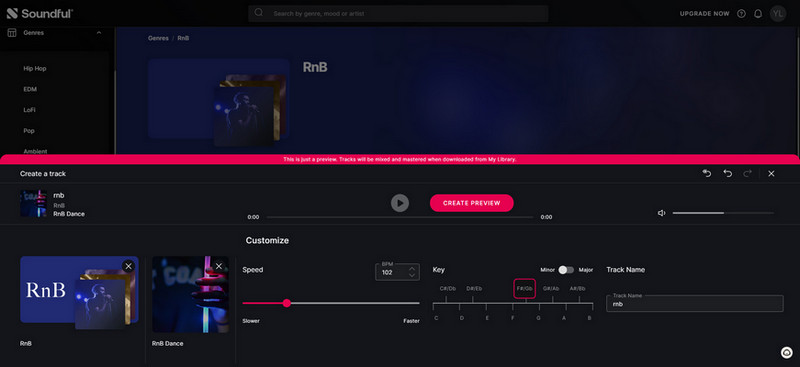Screen dimensions: 800x367
Task: Open the chat support bubble icon
Action: 787,352
